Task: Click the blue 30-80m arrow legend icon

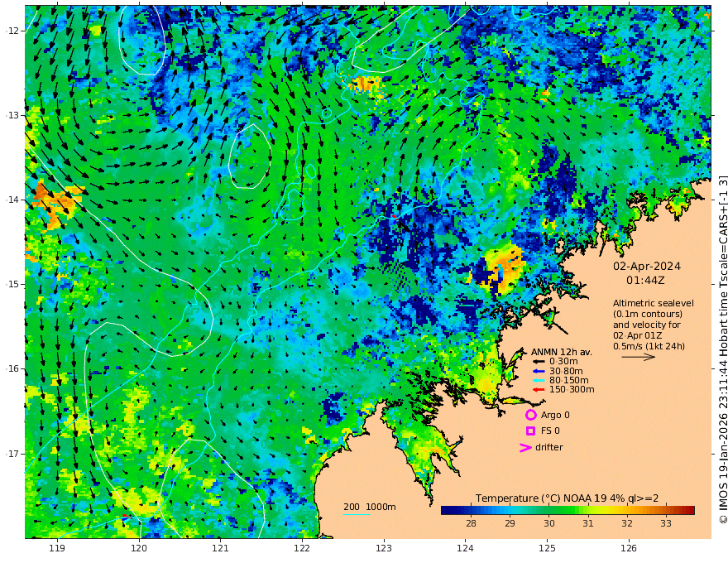Action: pyautogui.click(x=538, y=371)
